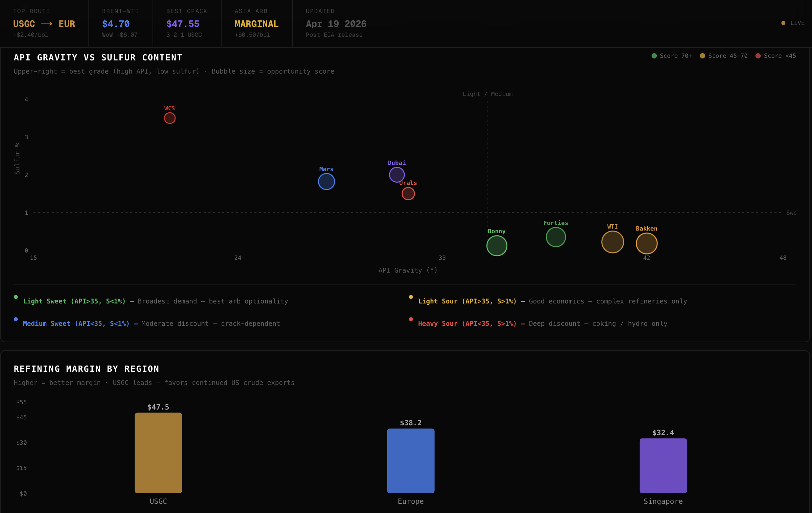Click the USGC refining margin bar
Viewport: 812px width, 513px height.
158,453
